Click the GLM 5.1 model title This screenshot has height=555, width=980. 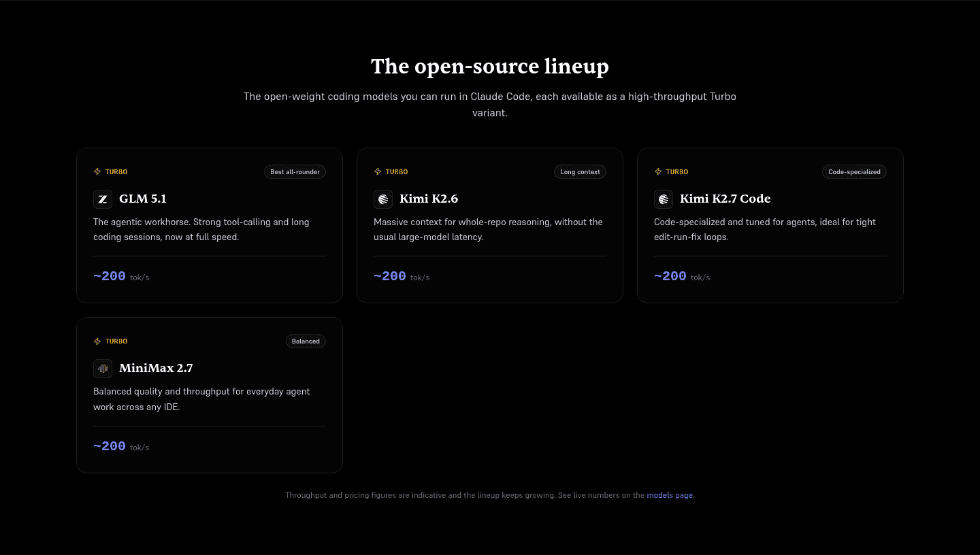[x=143, y=199]
